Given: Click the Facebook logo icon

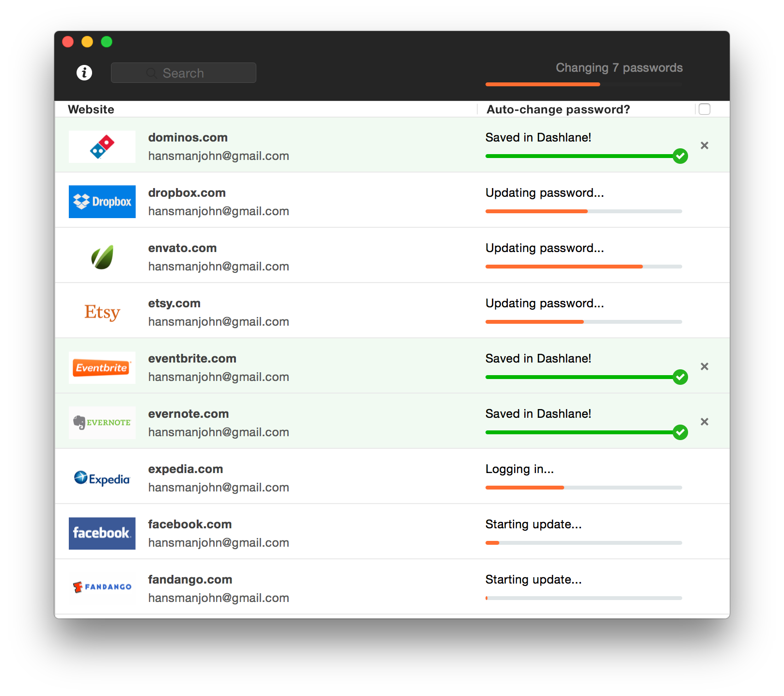Looking at the screenshot, I should coord(102,533).
